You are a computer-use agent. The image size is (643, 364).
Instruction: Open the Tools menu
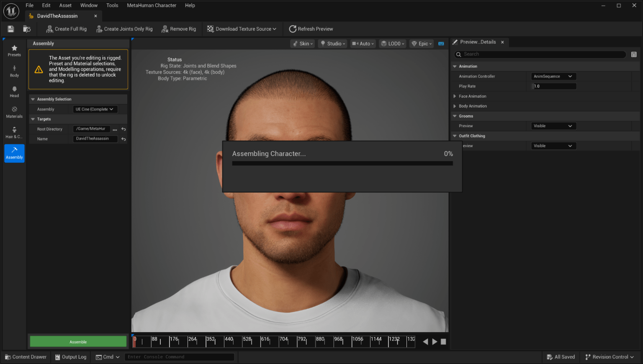pos(112,5)
